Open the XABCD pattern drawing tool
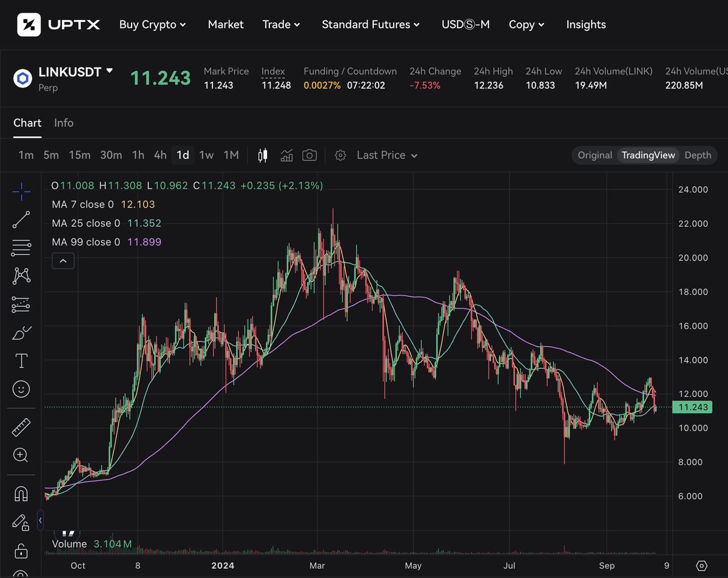The image size is (728, 578). pyautogui.click(x=21, y=276)
